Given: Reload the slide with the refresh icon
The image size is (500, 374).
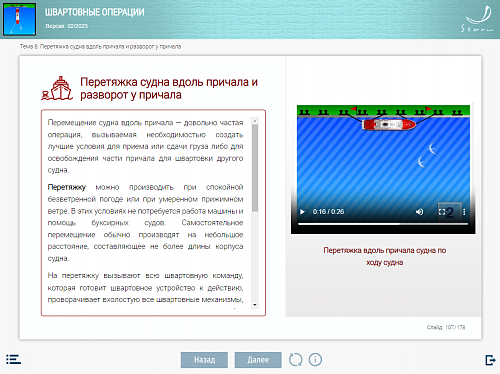Looking at the screenshot, I should [296, 360].
